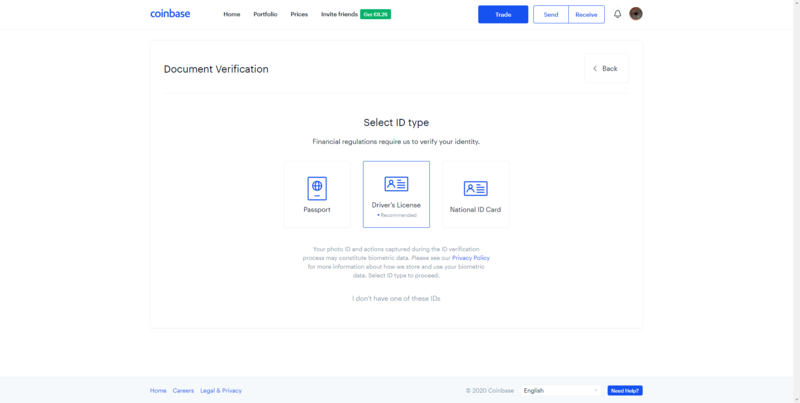Viewport: 800px width, 403px height.
Task: Click I don't have one of these IDs
Action: (x=396, y=298)
